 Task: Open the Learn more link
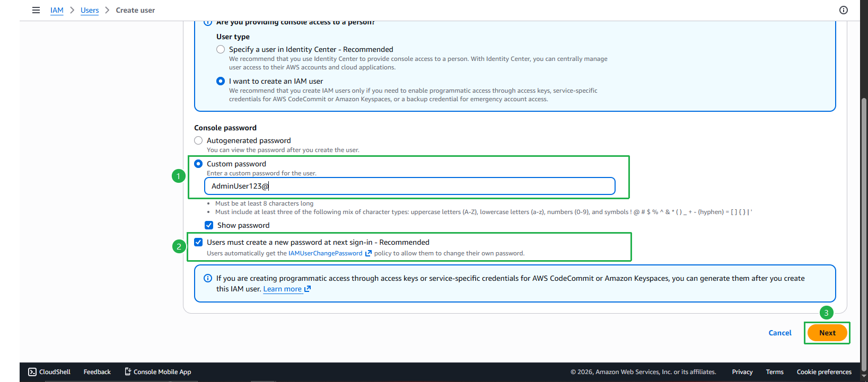click(x=283, y=289)
